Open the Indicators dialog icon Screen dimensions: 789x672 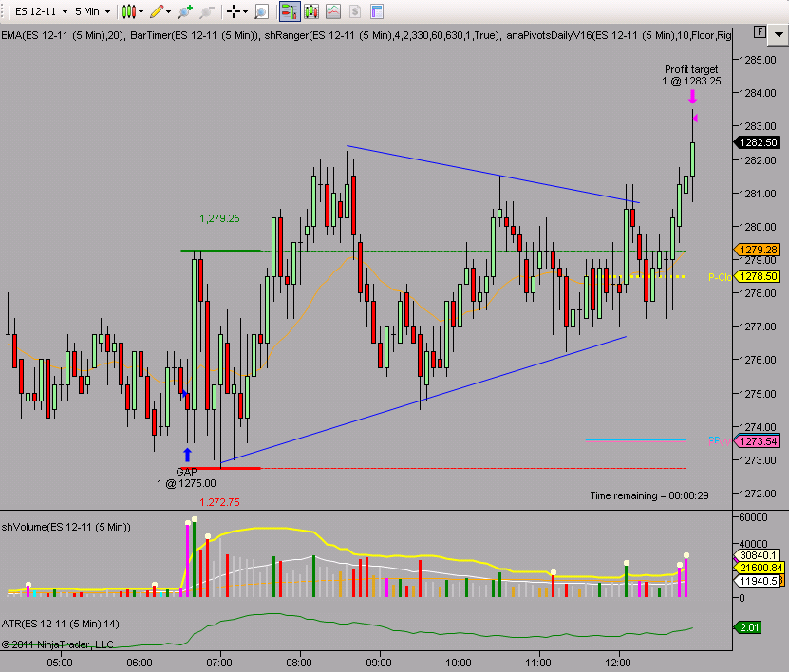tap(333, 11)
